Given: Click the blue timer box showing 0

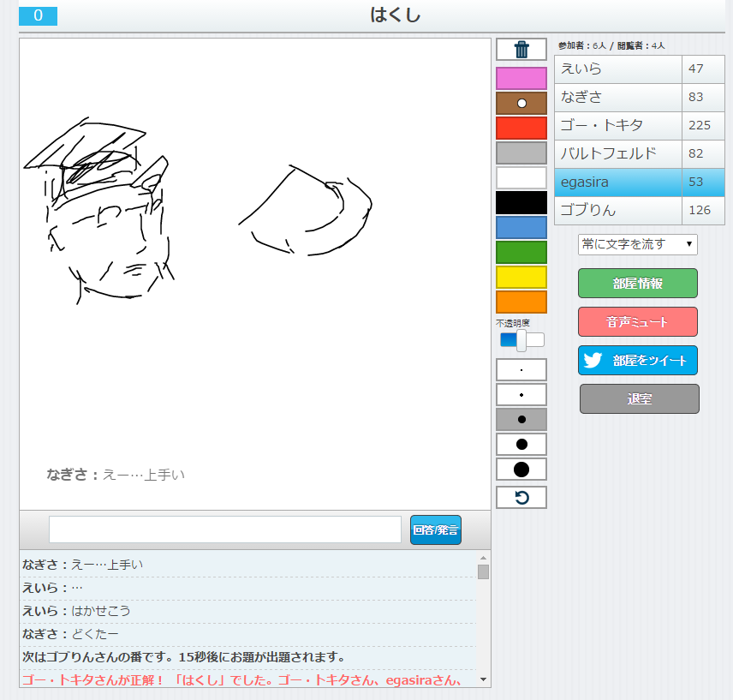Looking at the screenshot, I should [x=38, y=16].
